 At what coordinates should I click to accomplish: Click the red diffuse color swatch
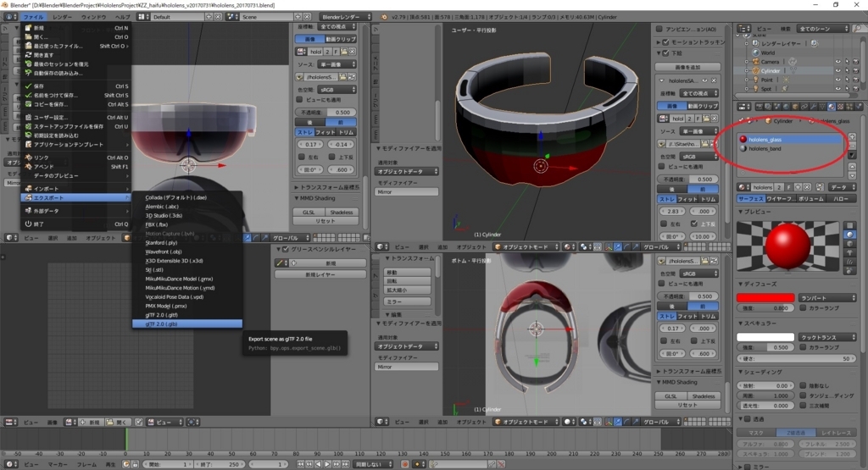coord(765,297)
